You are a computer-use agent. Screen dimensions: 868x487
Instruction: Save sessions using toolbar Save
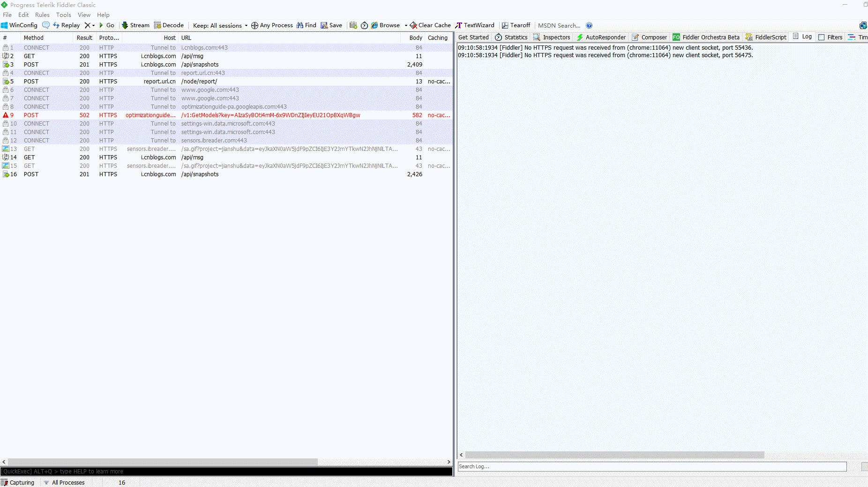(x=331, y=25)
